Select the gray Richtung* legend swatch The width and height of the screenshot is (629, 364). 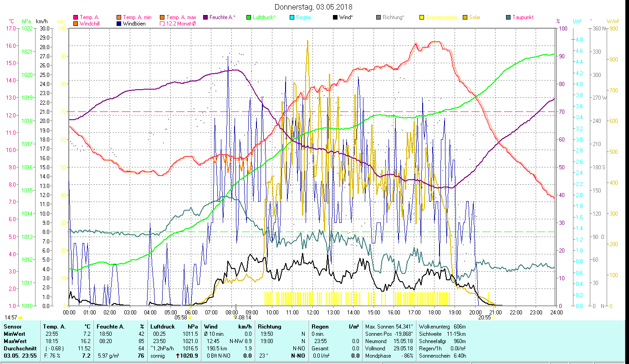click(378, 17)
